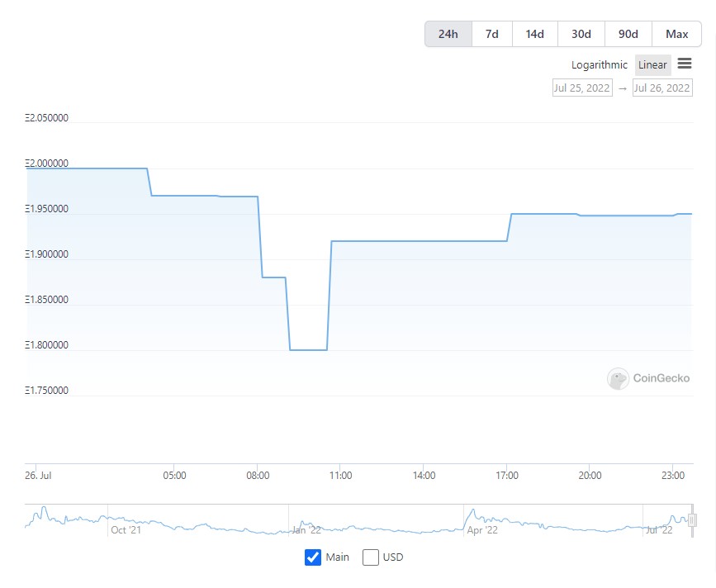This screenshot has width=716, height=588.
Task: Uncheck the Main checkbox
Action: pyautogui.click(x=313, y=557)
